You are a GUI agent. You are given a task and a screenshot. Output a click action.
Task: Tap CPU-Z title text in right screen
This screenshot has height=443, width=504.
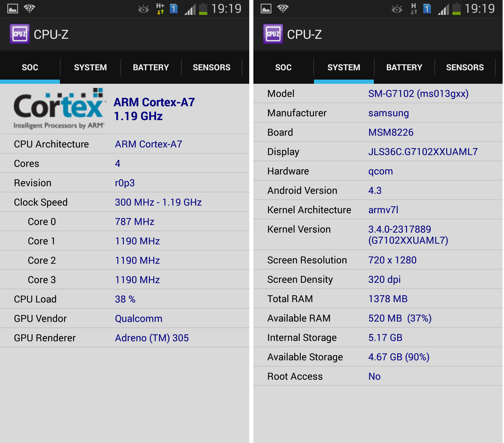point(304,34)
